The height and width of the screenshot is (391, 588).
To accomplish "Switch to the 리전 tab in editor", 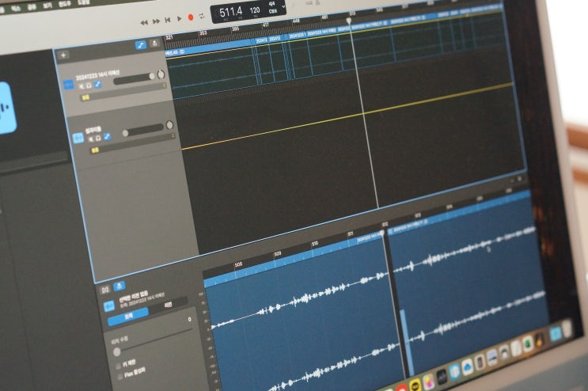I will point(169,304).
